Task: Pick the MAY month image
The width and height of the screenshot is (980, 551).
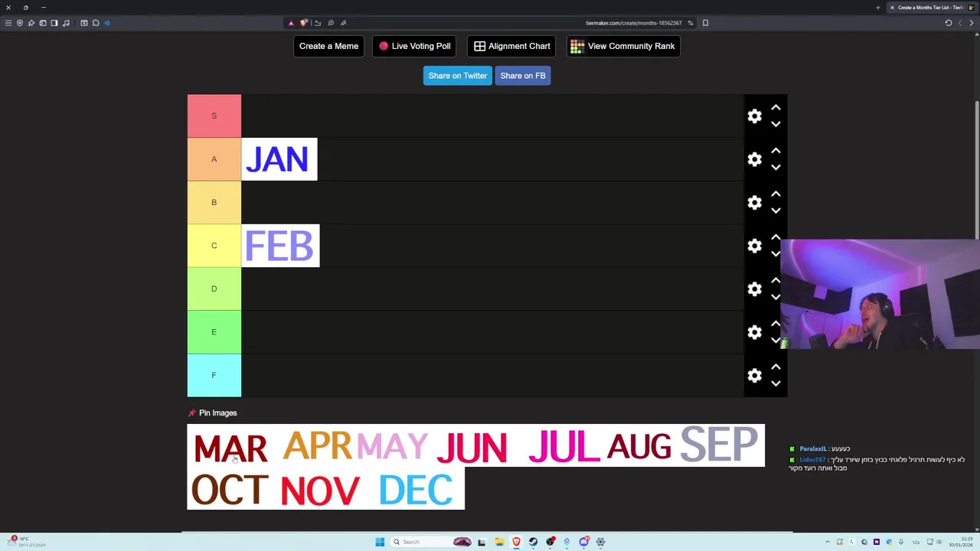Action: [392, 446]
